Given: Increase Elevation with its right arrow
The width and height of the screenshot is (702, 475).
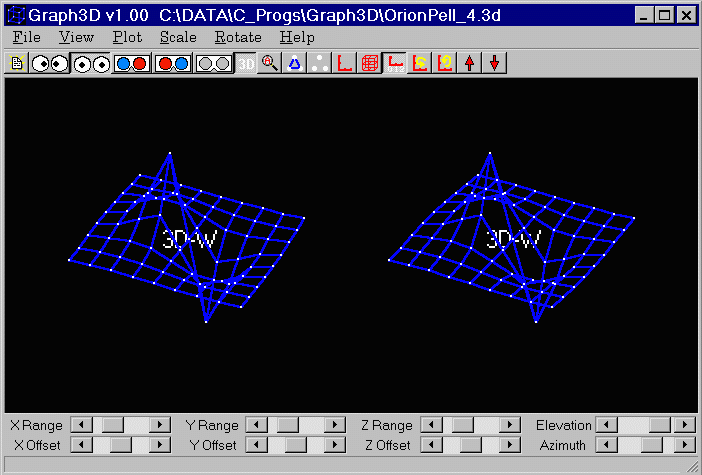Looking at the screenshot, I should click(685, 424).
